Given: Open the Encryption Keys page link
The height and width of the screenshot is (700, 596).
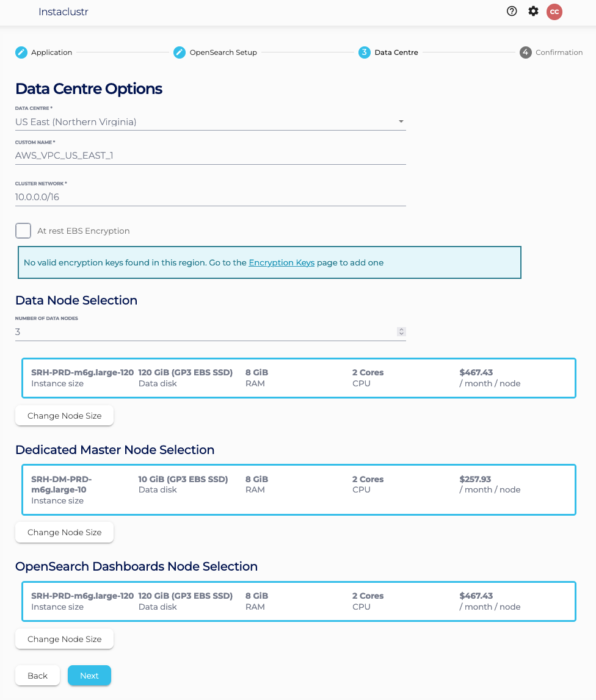Looking at the screenshot, I should tap(282, 262).
